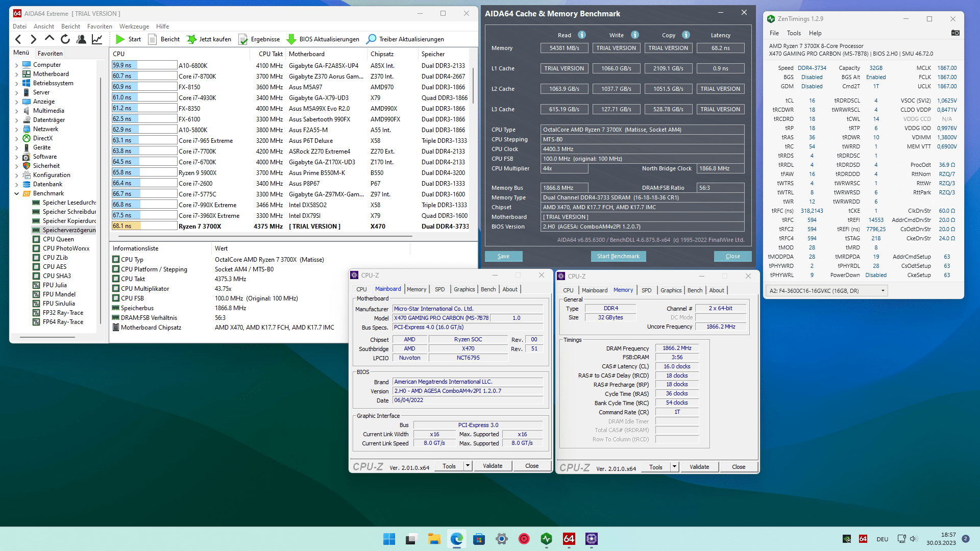Refresh the AIDA64 page
980x551 pixels.
point(65,39)
